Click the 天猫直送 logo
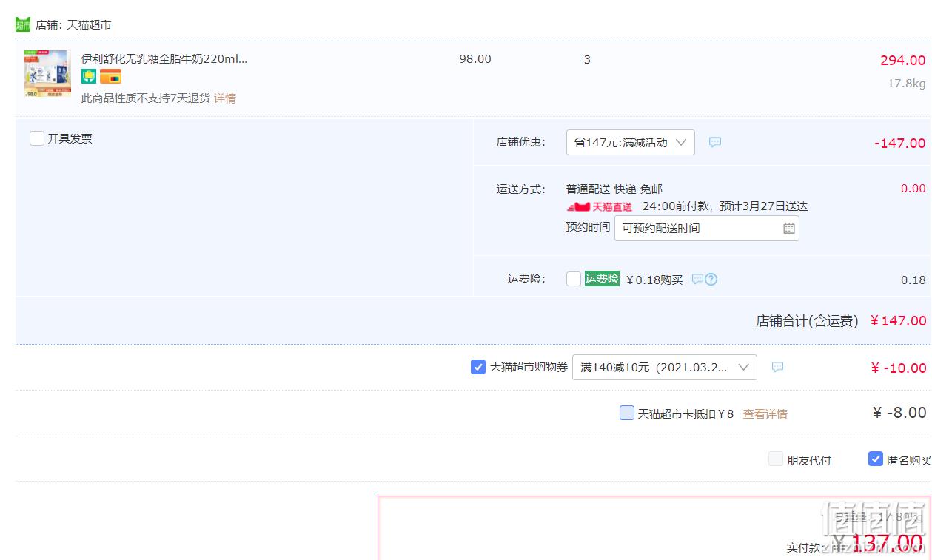This screenshot has height=560, width=932. tap(600, 207)
